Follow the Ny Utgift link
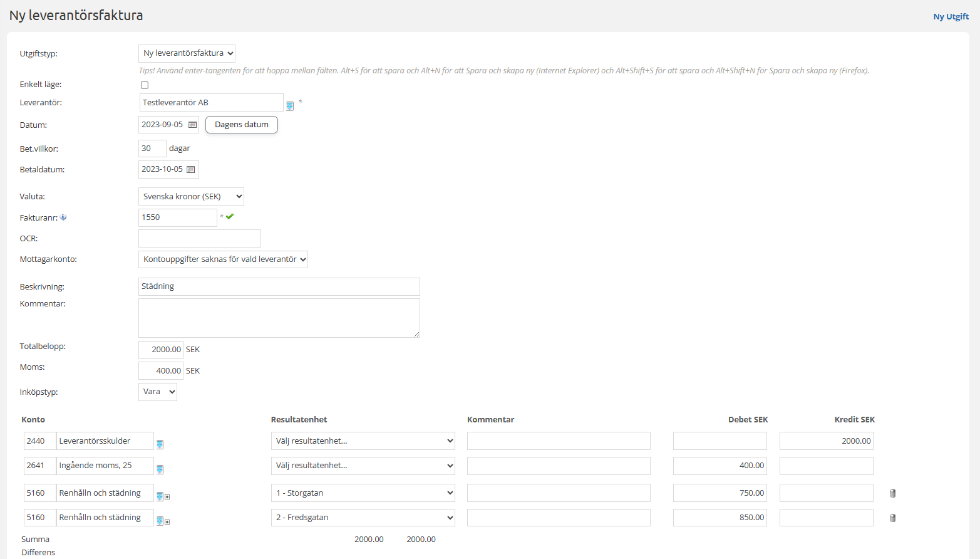Screen dimensions: 980x559 pyautogui.click(x=951, y=16)
